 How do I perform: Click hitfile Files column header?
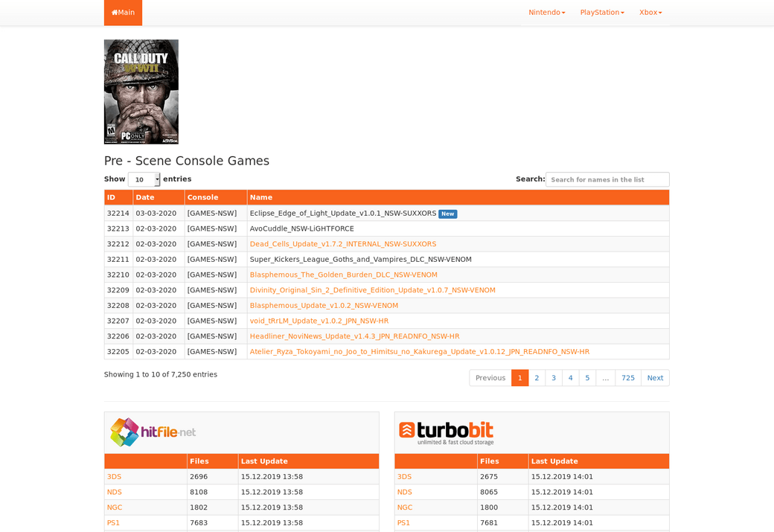213,461
